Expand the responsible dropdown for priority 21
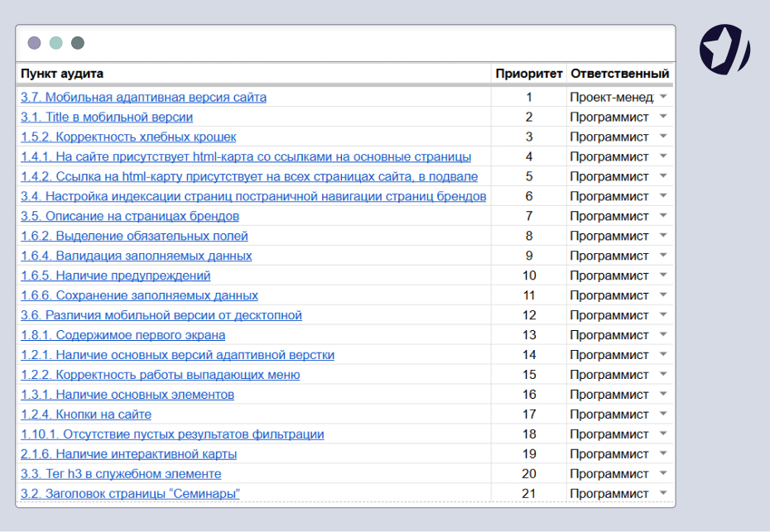Viewport: 770px width, 532px height. tap(663, 493)
